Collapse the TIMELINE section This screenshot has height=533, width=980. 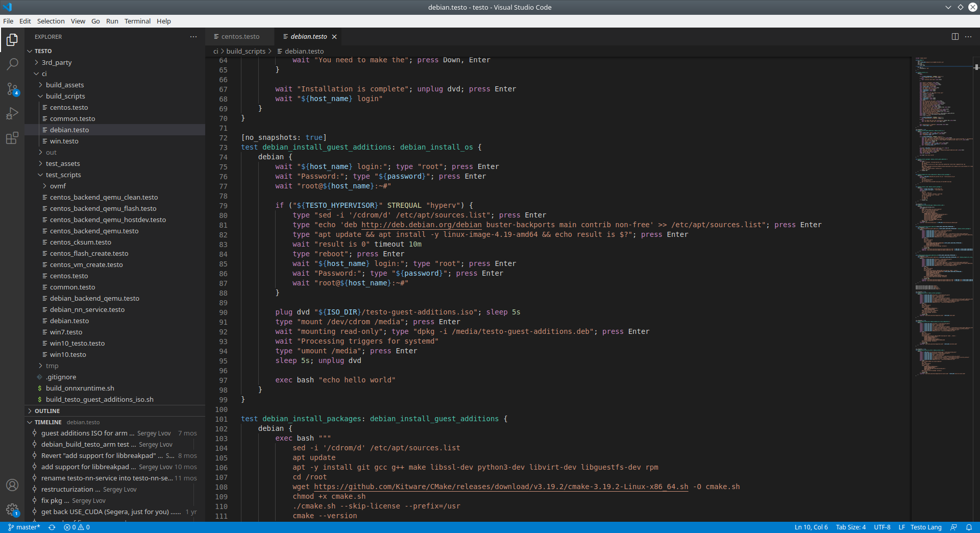115,422
